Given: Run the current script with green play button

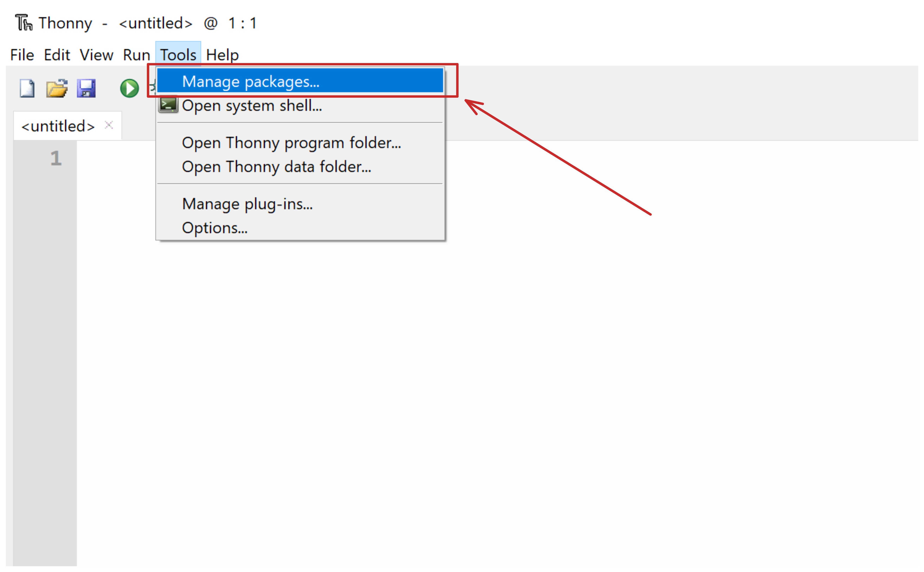Looking at the screenshot, I should pyautogui.click(x=129, y=88).
